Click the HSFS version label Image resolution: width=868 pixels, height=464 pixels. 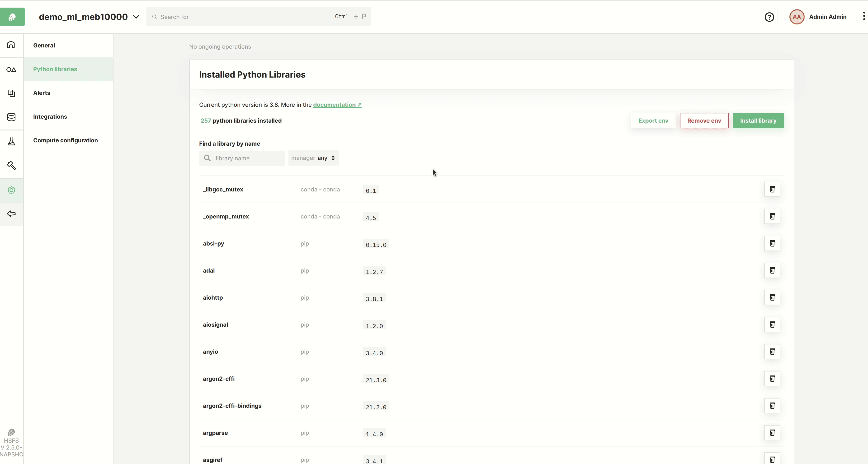click(x=11, y=447)
